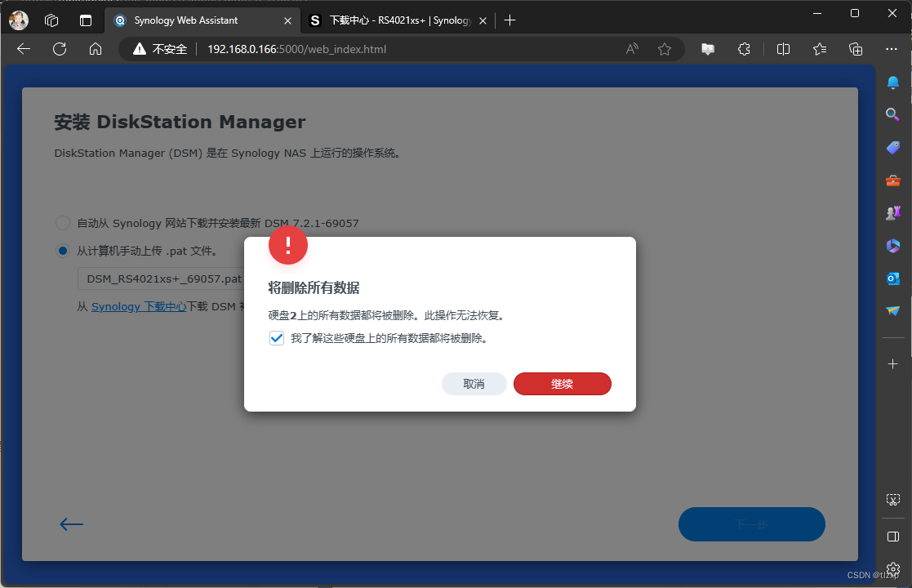Open Outlook in the sidebar

tap(892, 279)
